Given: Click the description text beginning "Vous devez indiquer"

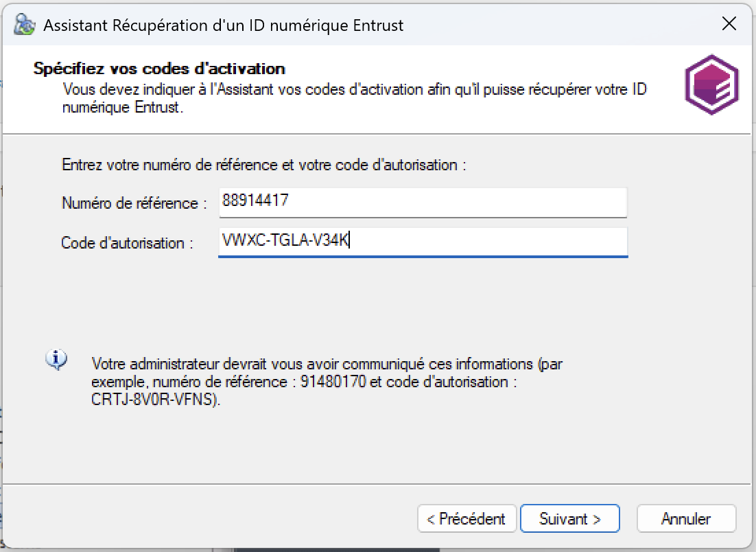Looking at the screenshot, I should click(355, 90).
